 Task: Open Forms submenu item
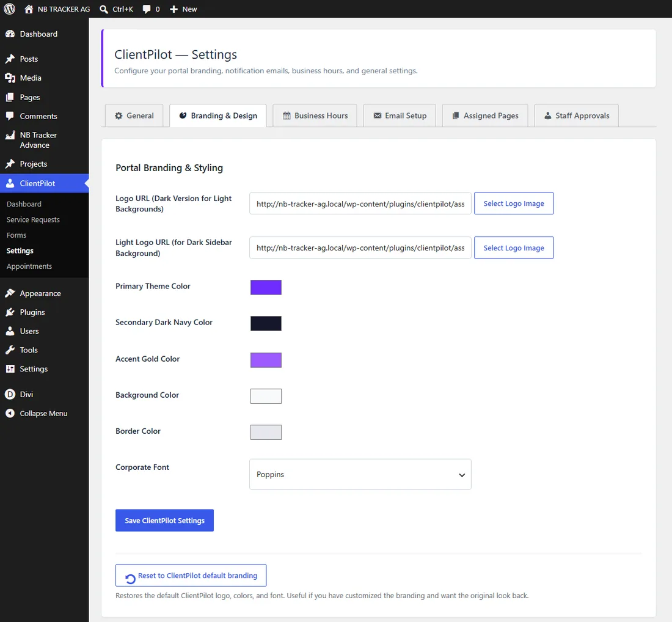point(16,235)
